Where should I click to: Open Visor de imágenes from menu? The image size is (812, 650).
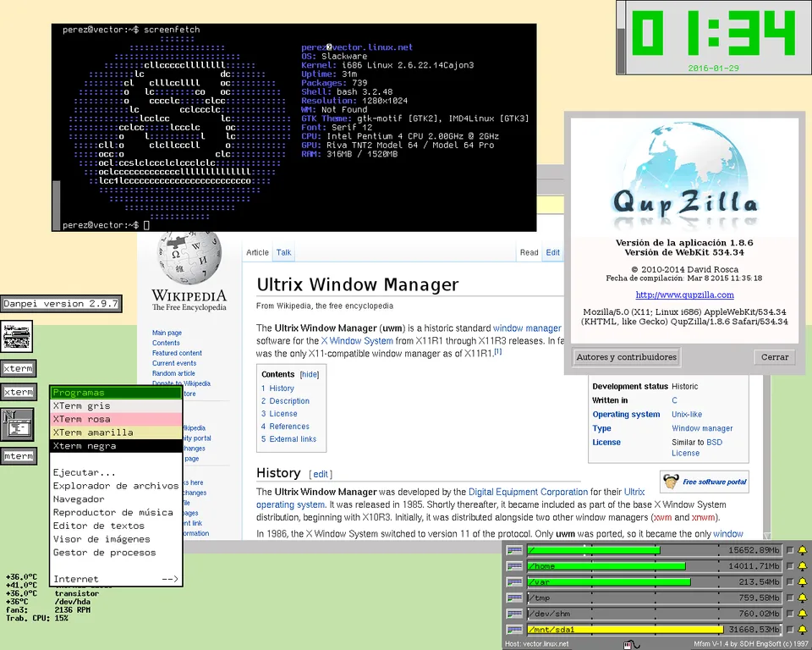pos(116,540)
